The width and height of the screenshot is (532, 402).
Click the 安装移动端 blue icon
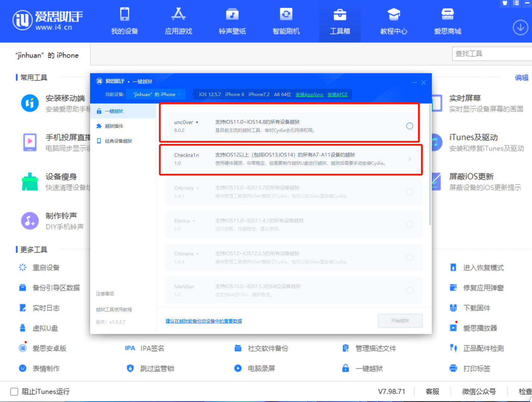(x=30, y=103)
